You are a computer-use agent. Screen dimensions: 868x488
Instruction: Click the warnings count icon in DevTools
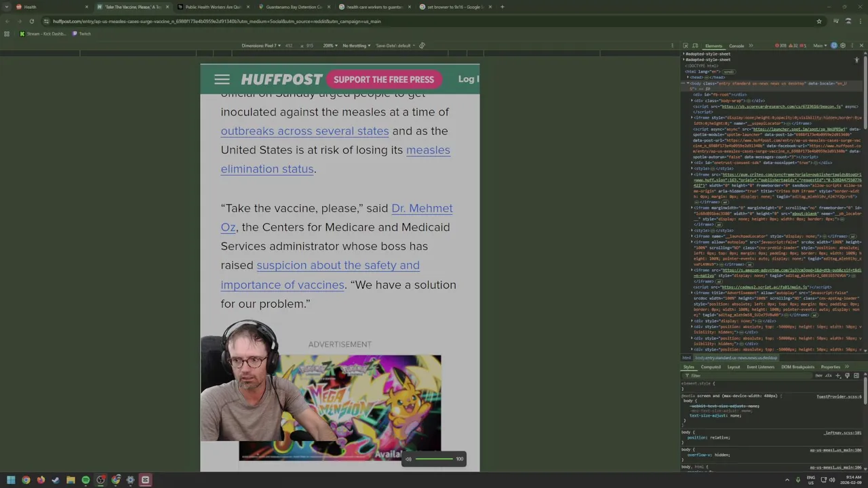coord(793,45)
